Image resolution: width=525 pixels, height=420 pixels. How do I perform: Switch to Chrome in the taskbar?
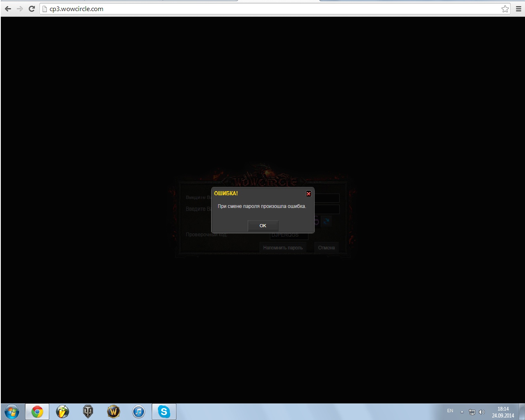tap(37, 411)
